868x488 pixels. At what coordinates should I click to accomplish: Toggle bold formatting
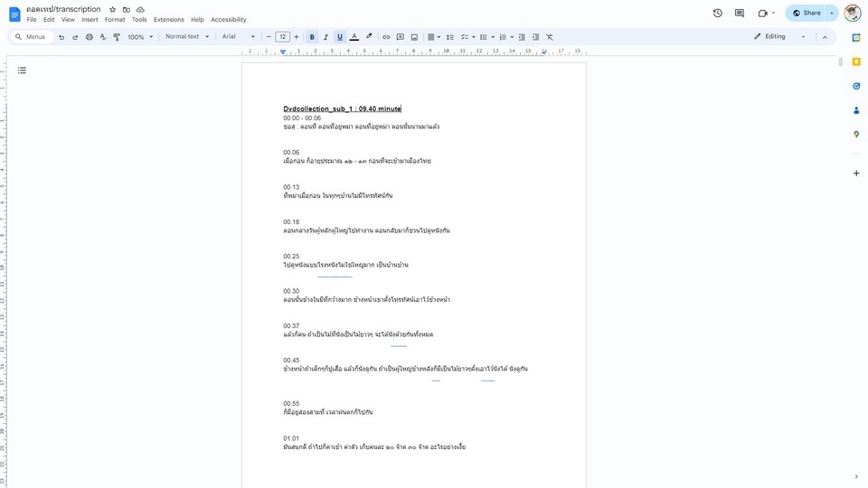tap(312, 37)
